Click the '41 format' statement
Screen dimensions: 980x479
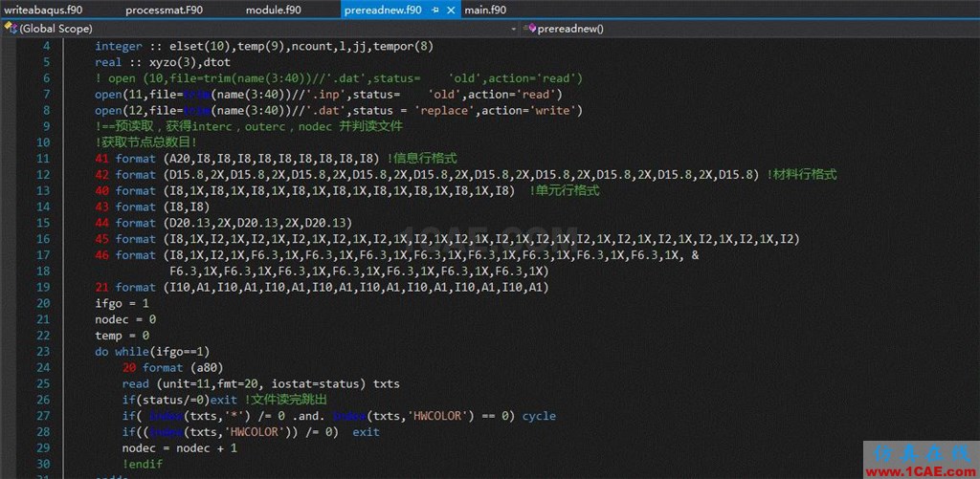click(x=237, y=159)
